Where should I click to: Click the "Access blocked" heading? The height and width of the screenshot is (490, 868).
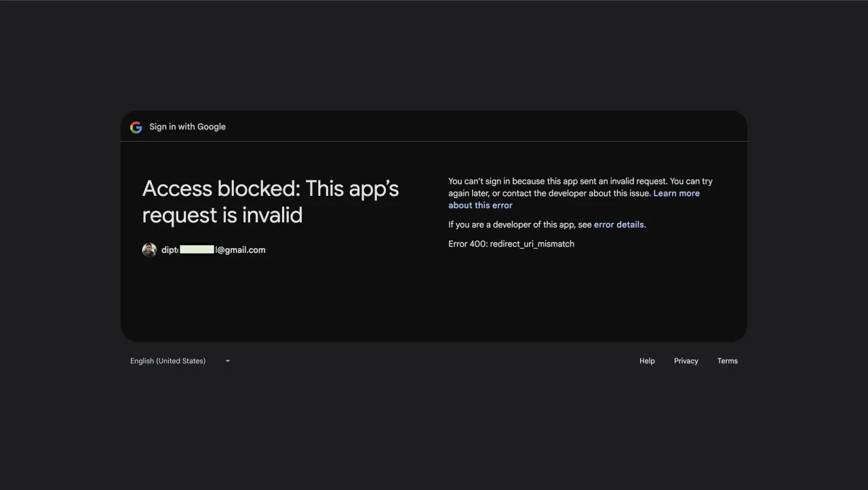[270, 201]
